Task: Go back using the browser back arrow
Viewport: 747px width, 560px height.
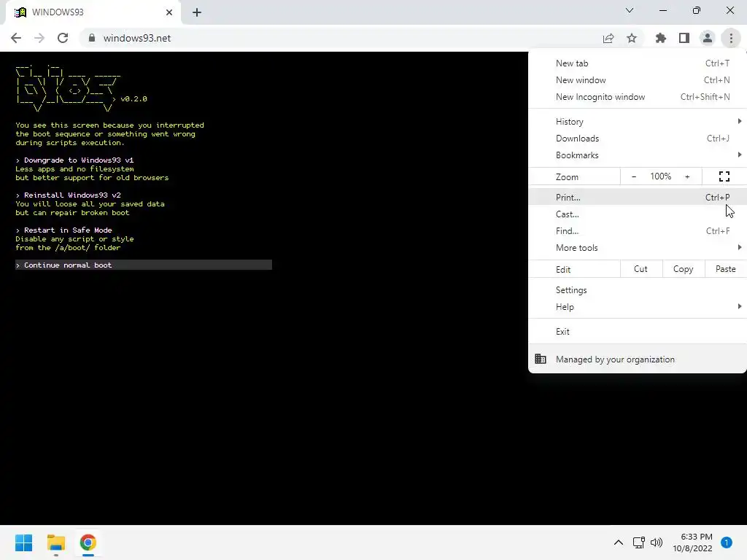Action: [x=16, y=38]
